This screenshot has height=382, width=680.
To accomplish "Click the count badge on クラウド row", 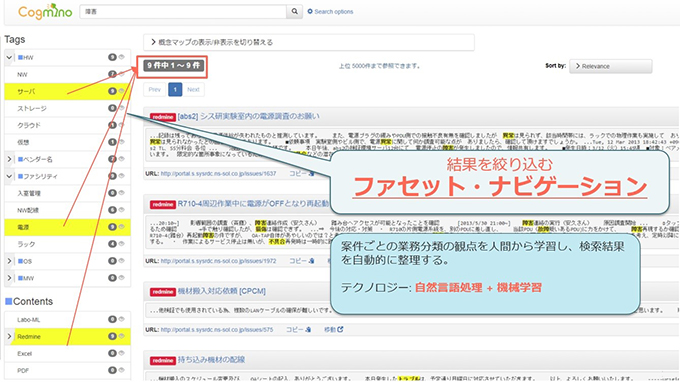I will coord(112,125).
